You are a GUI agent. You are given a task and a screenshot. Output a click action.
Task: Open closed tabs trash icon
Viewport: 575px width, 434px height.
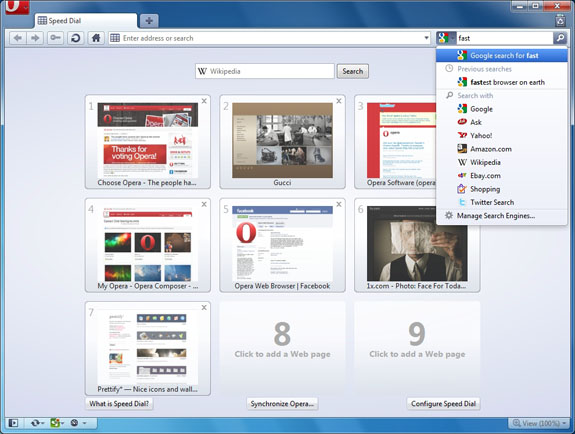(560, 21)
